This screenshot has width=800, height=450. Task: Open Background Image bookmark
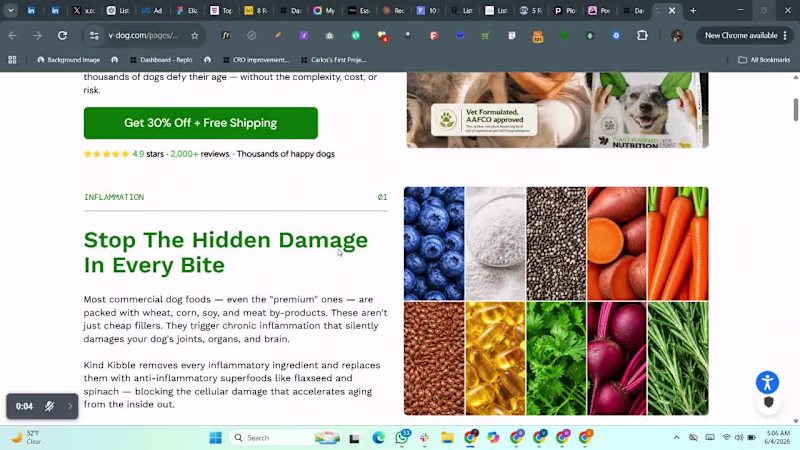click(68, 60)
